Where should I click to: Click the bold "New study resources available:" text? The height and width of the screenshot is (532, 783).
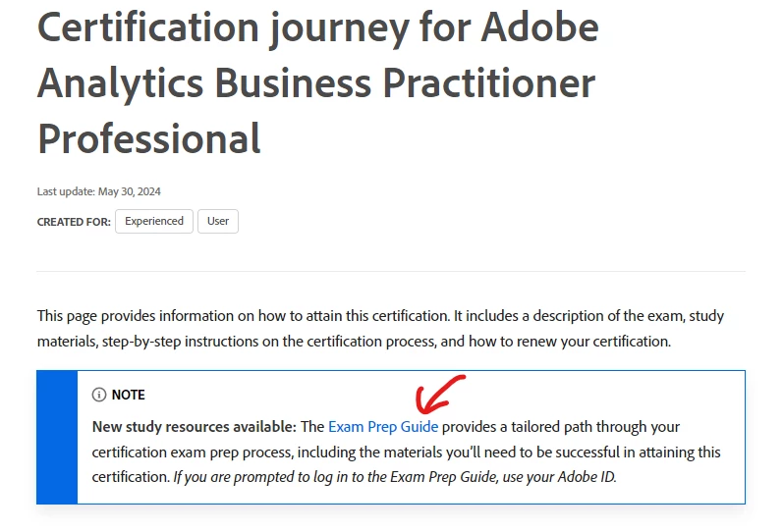[x=194, y=427]
